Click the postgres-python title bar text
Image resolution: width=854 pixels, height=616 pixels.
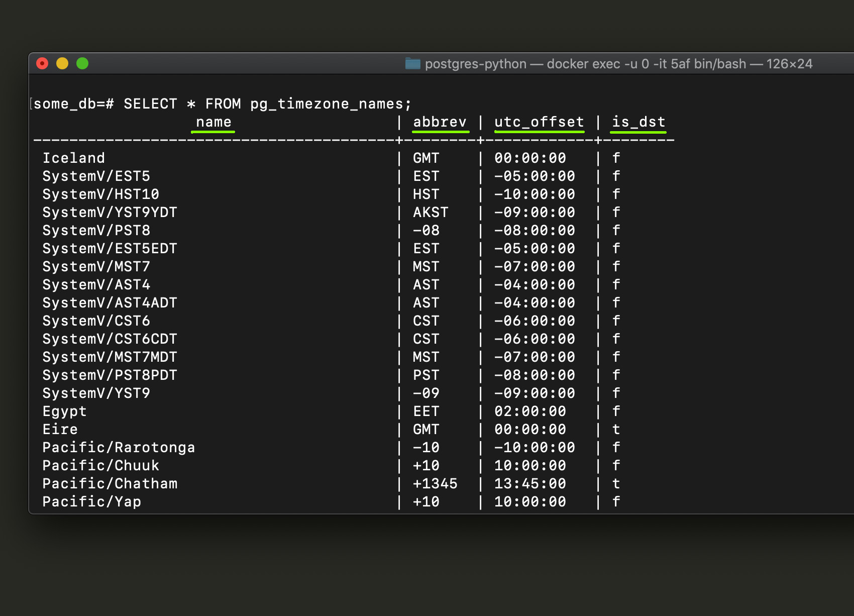coord(475,64)
